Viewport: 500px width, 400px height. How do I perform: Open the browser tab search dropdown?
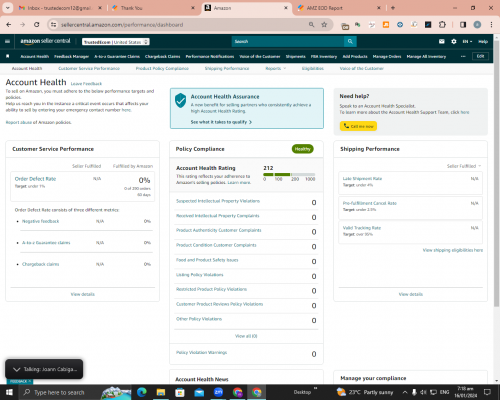tap(7, 8)
